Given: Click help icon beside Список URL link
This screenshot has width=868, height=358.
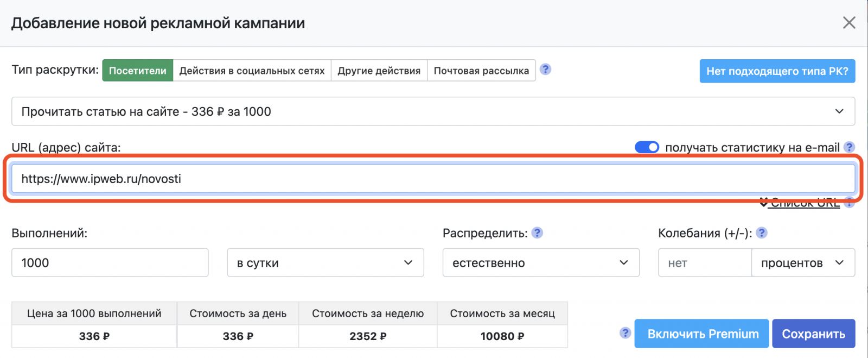Looking at the screenshot, I should (850, 203).
